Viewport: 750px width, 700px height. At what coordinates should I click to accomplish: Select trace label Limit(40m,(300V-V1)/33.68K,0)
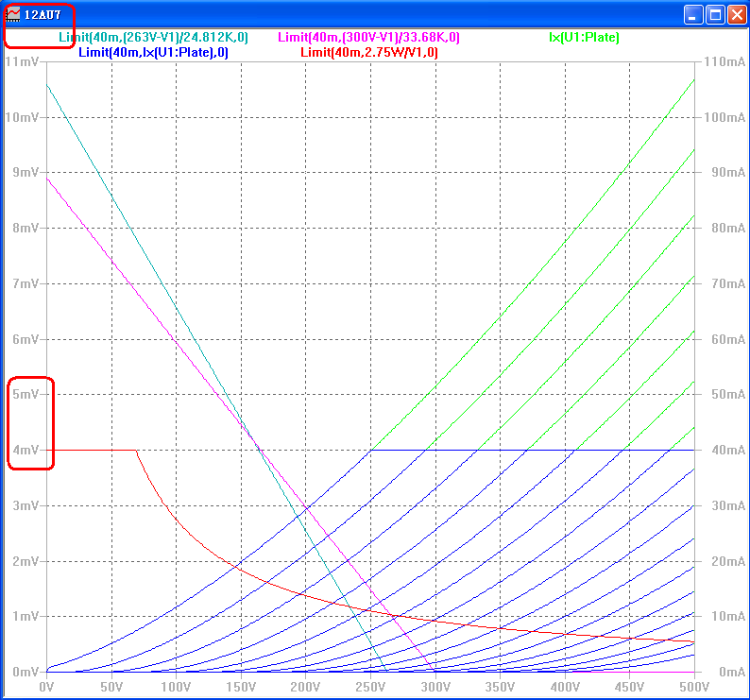368,38
